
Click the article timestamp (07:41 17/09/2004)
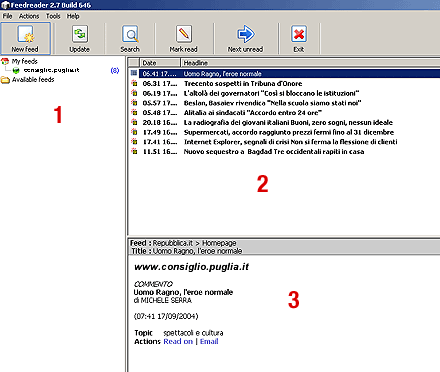[166, 316]
